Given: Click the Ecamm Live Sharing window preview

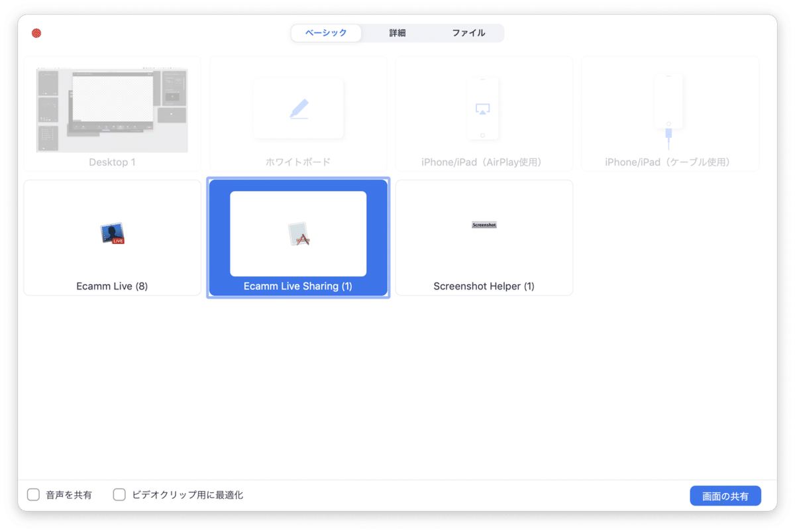Looking at the screenshot, I should point(298,234).
